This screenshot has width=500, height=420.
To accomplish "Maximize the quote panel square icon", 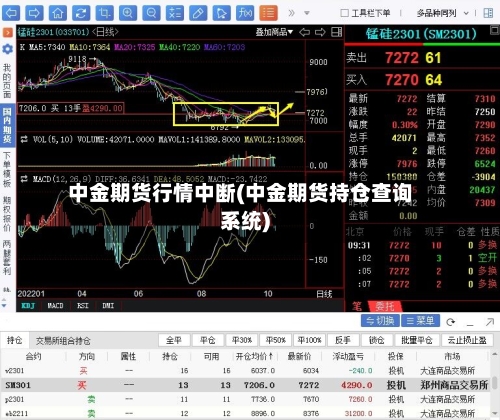I will [x=495, y=30].
